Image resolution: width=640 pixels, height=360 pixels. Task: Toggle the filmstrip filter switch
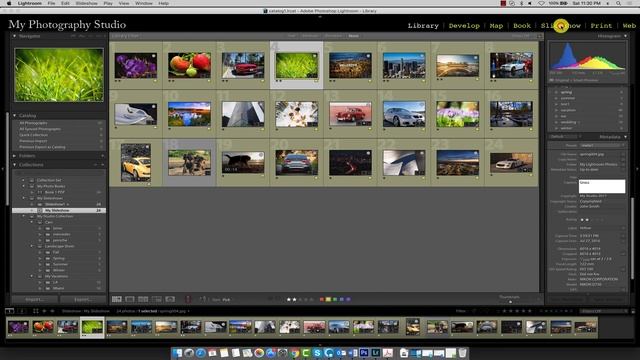633,311
